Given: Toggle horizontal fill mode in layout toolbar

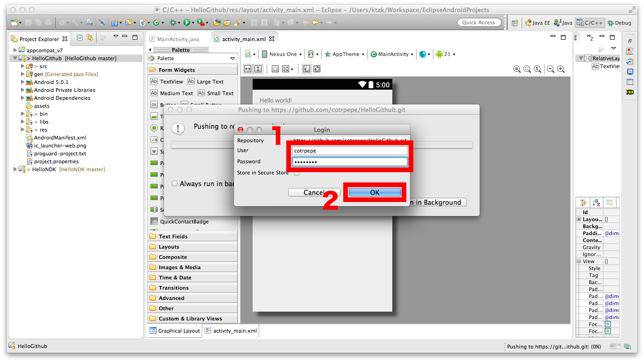Looking at the screenshot, I should point(248,69).
